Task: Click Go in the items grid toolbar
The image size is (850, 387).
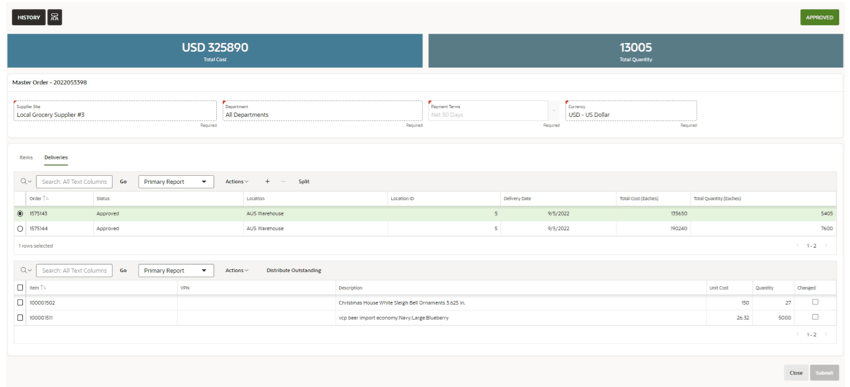Action: pos(123,270)
